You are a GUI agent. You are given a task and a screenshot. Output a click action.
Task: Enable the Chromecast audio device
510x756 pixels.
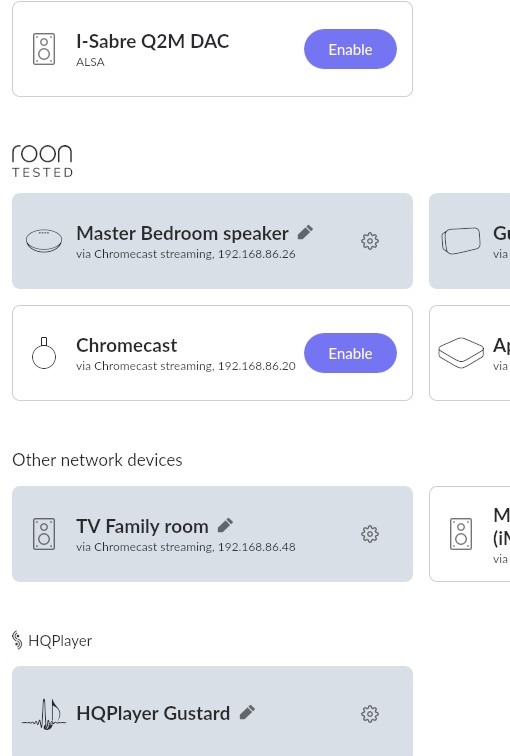click(x=350, y=353)
